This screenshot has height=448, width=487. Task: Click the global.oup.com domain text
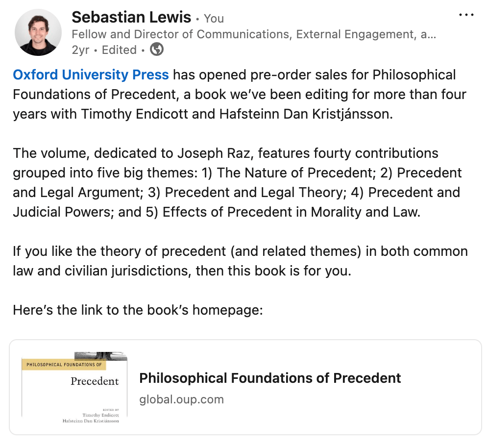point(181,399)
